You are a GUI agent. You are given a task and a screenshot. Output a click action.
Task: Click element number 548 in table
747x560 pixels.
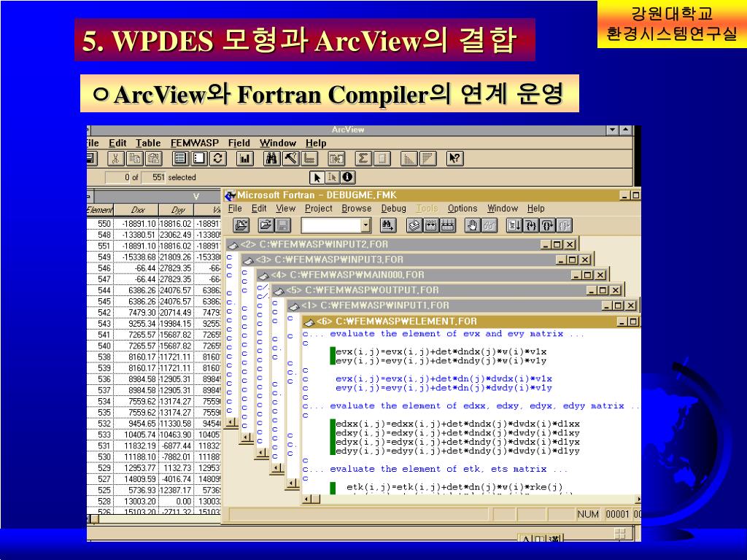[x=104, y=235]
